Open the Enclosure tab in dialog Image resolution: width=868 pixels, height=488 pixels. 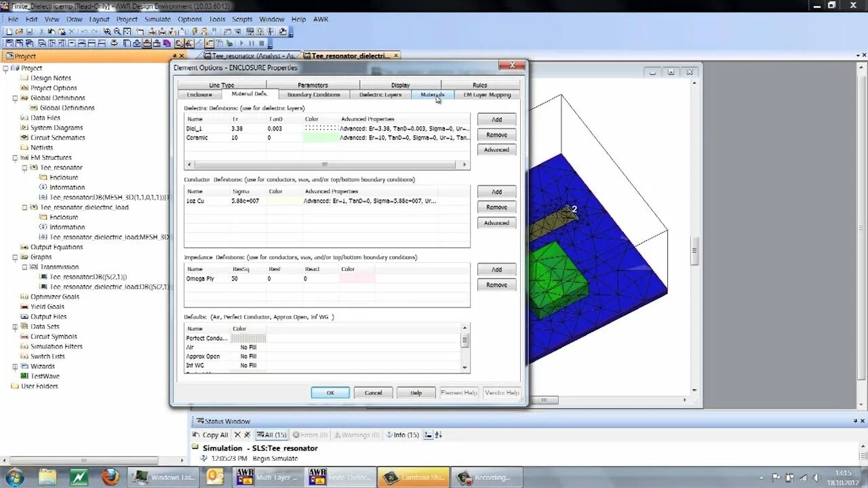point(199,95)
